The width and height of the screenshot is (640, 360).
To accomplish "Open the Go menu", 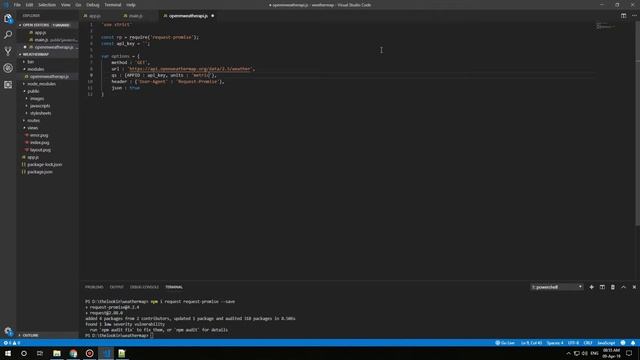I will (x=78, y=5).
